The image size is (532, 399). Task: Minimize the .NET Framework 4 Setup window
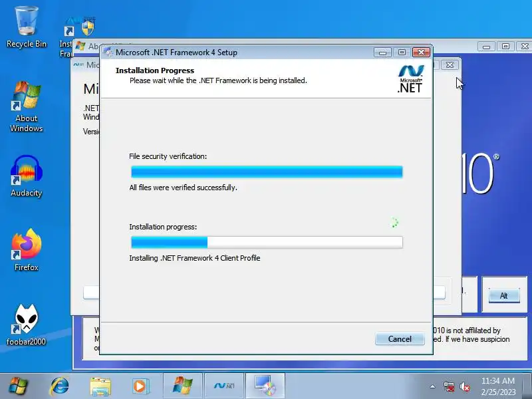[383, 53]
